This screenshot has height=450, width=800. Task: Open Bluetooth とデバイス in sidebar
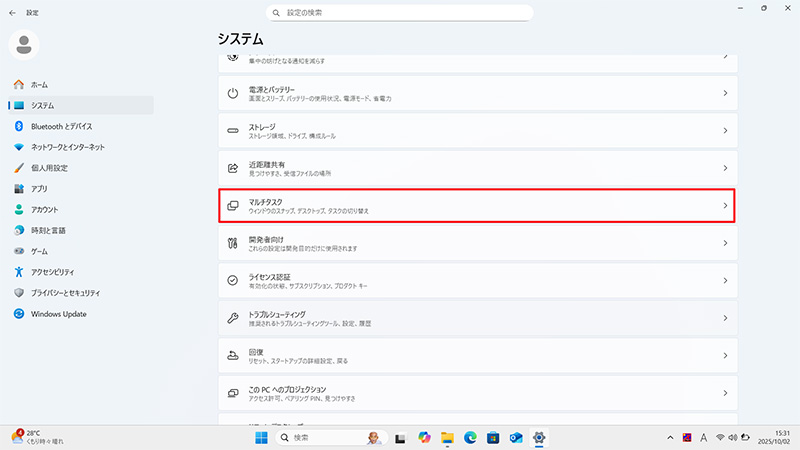[x=60, y=126]
